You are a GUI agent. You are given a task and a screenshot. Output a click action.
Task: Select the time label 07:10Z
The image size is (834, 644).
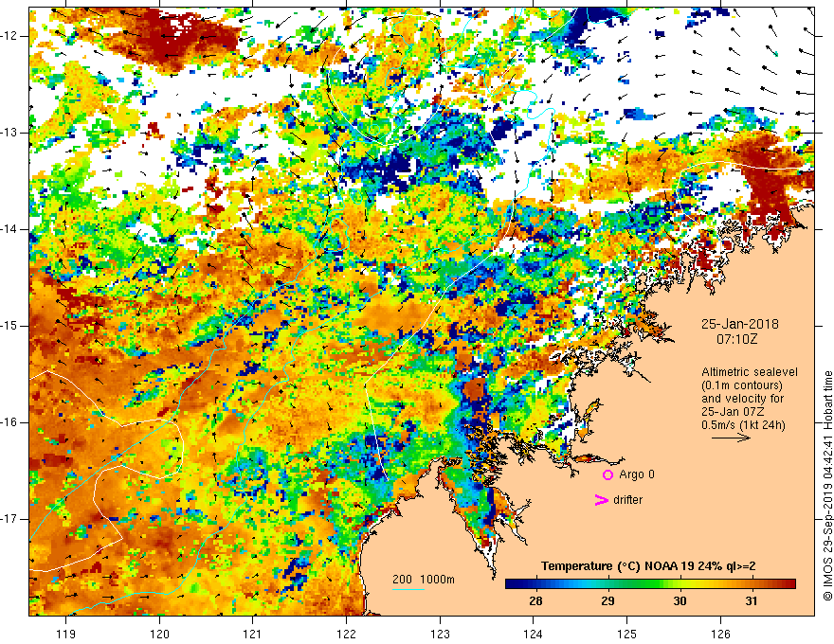[736, 339]
